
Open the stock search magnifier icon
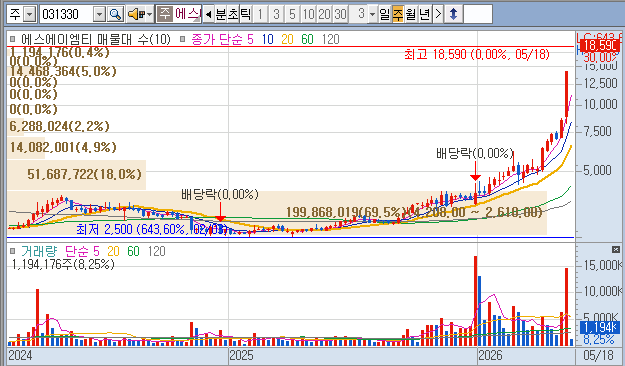point(116,14)
